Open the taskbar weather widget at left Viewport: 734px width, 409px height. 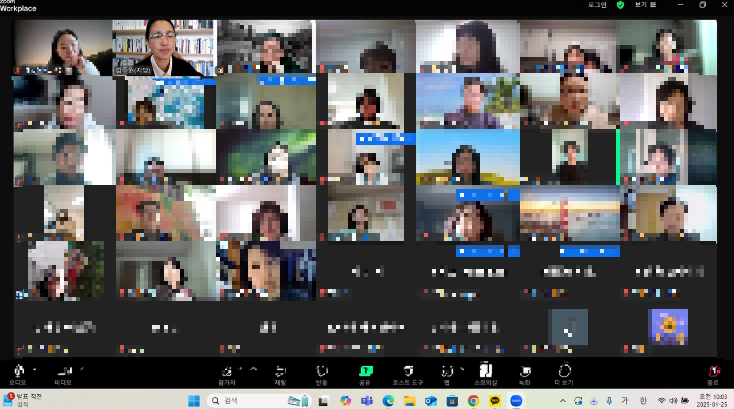(23, 400)
